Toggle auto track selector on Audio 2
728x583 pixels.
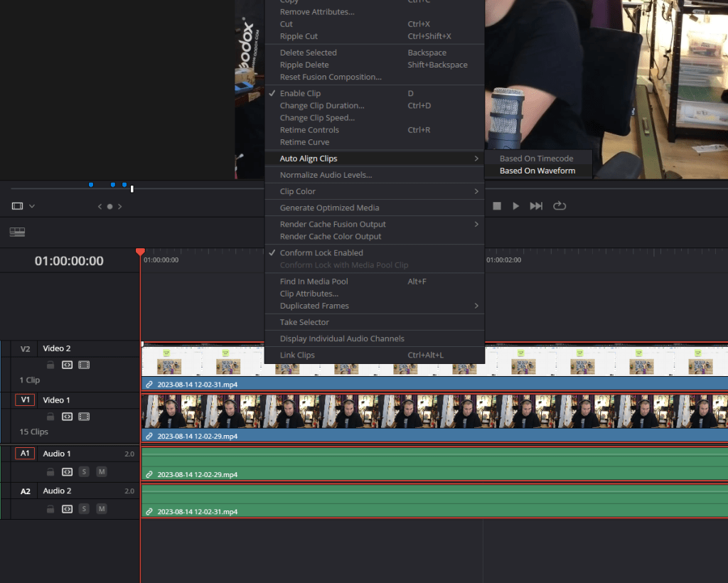click(x=68, y=509)
